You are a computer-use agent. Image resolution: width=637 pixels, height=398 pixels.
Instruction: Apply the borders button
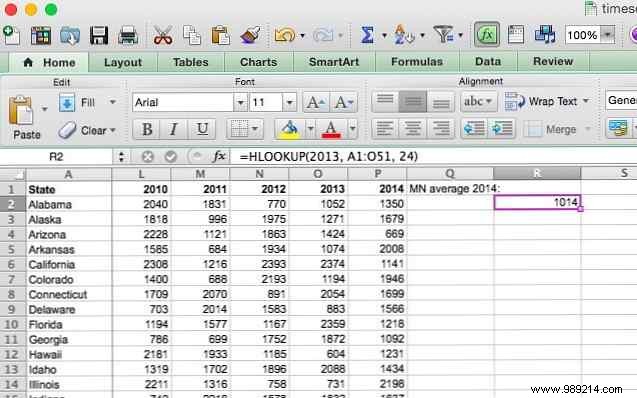pos(239,130)
